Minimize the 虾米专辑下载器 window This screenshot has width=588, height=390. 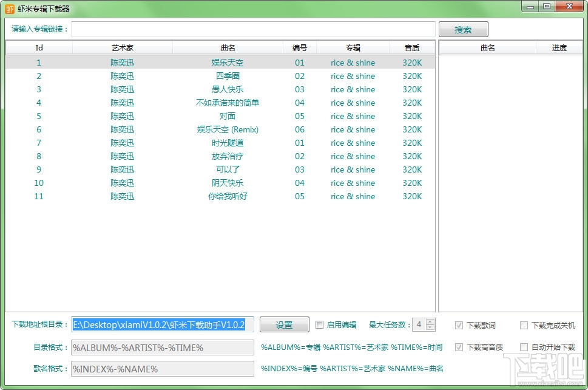530,7
